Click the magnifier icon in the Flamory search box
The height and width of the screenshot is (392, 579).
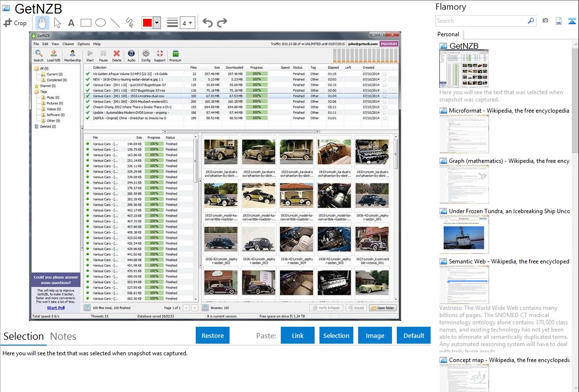pos(531,21)
